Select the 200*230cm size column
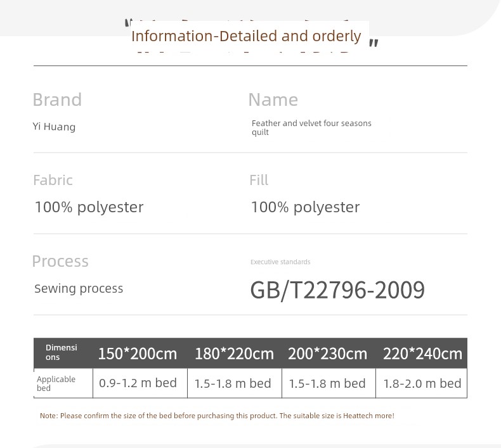 [x=327, y=354]
